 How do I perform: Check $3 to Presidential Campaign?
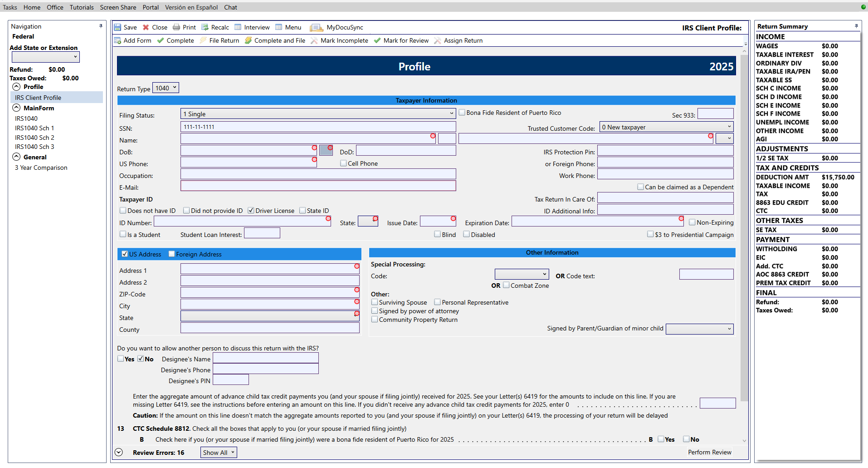pos(650,235)
